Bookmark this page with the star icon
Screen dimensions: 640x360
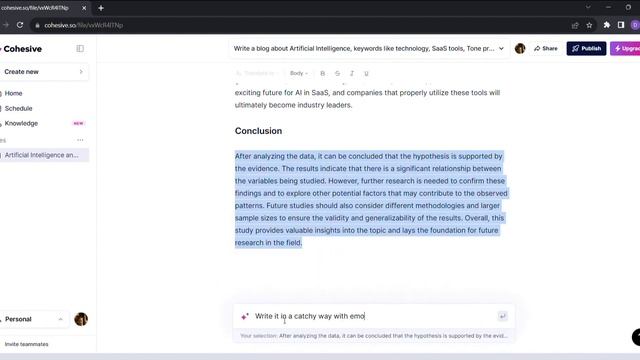pos(589,25)
